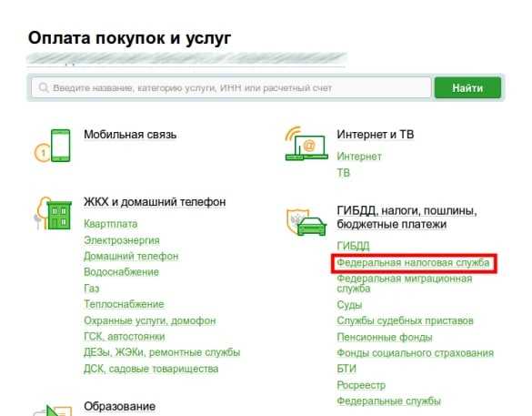Image resolution: width=532 pixels, height=416 pixels.
Task: Click the car and shield ГИБДД icon
Action: pyautogui.click(x=306, y=222)
